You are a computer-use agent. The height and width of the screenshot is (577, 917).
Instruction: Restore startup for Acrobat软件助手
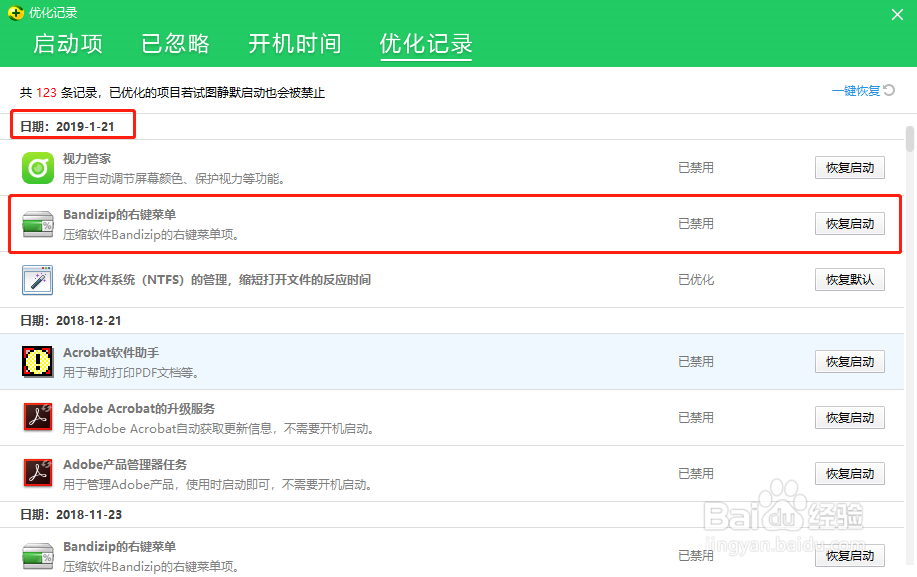tap(850, 362)
